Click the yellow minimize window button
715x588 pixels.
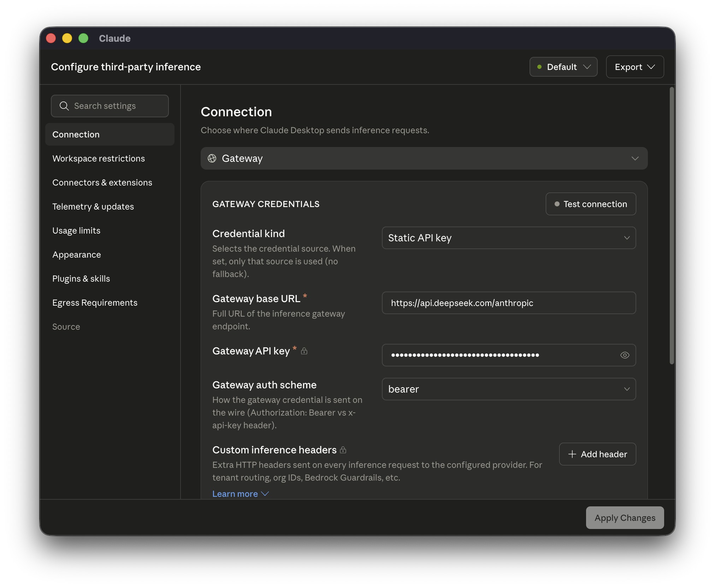point(67,38)
